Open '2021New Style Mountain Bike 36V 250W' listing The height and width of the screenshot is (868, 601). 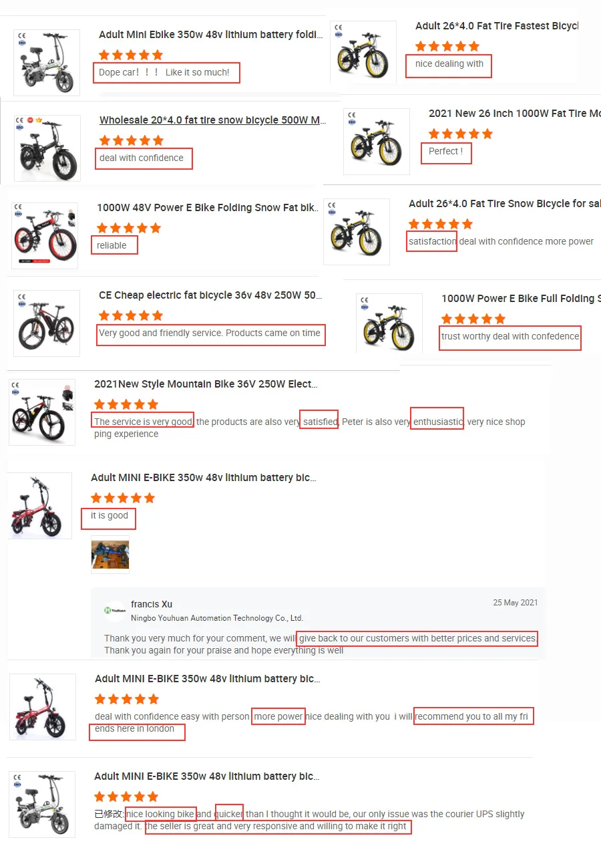[206, 384]
